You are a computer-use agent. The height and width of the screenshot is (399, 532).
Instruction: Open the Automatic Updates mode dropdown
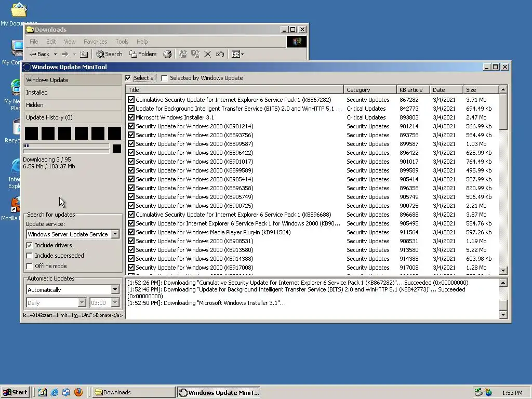tap(115, 289)
